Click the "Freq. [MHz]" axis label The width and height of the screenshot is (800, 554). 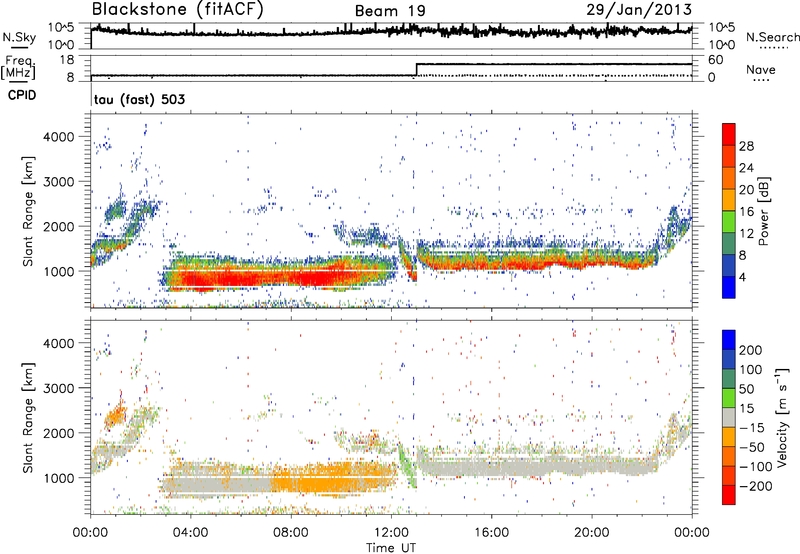coord(18,68)
